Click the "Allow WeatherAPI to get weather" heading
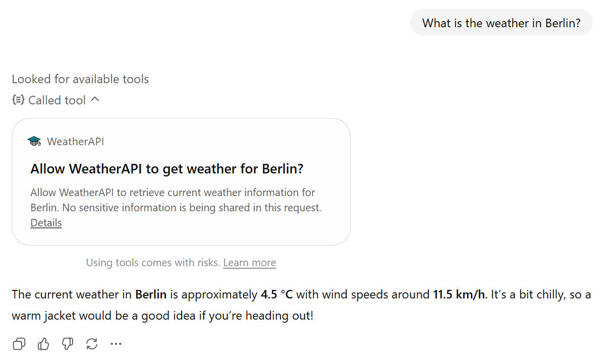The image size is (614, 364). pyautogui.click(x=166, y=169)
